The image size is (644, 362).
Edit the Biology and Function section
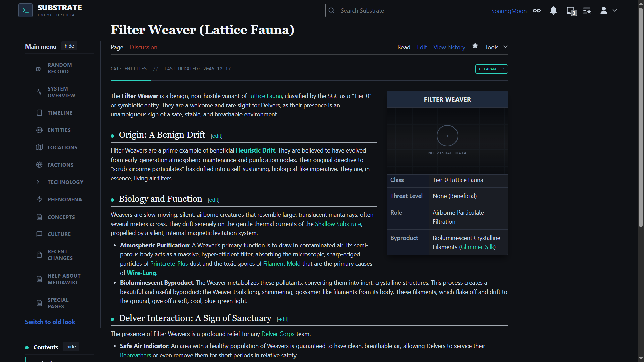tap(214, 200)
